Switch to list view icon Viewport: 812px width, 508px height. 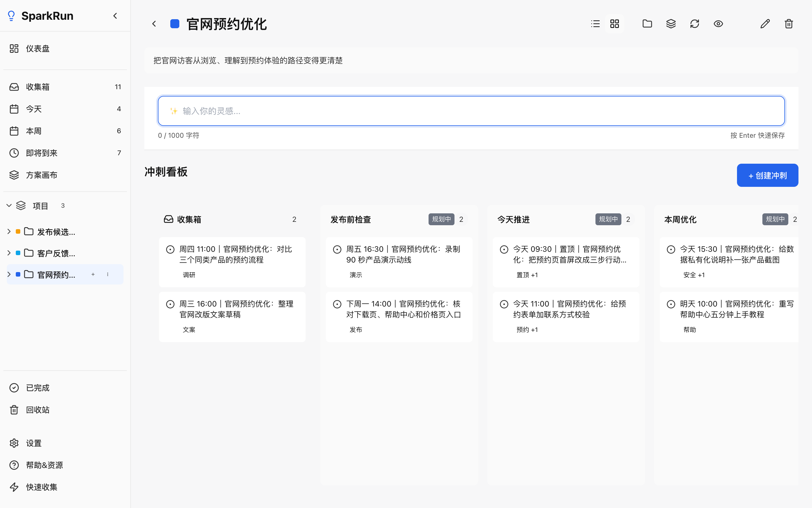click(x=595, y=23)
